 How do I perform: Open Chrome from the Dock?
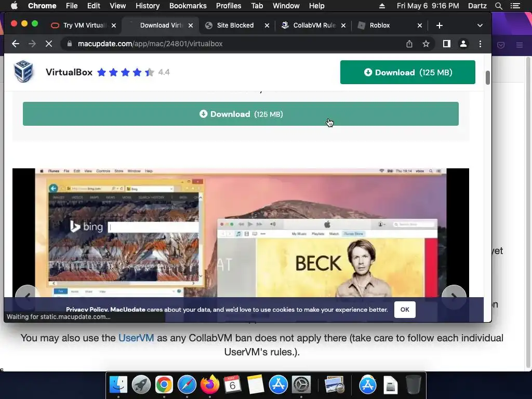(x=164, y=385)
